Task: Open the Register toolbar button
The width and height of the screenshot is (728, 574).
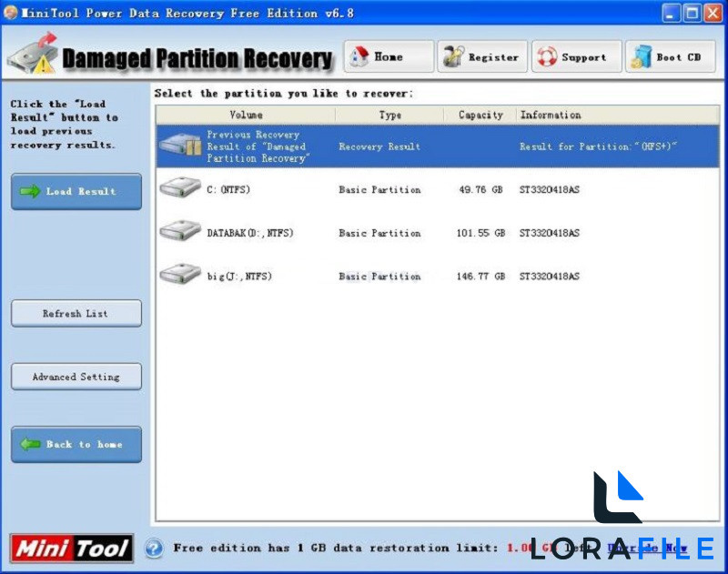Action: (x=482, y=56)
